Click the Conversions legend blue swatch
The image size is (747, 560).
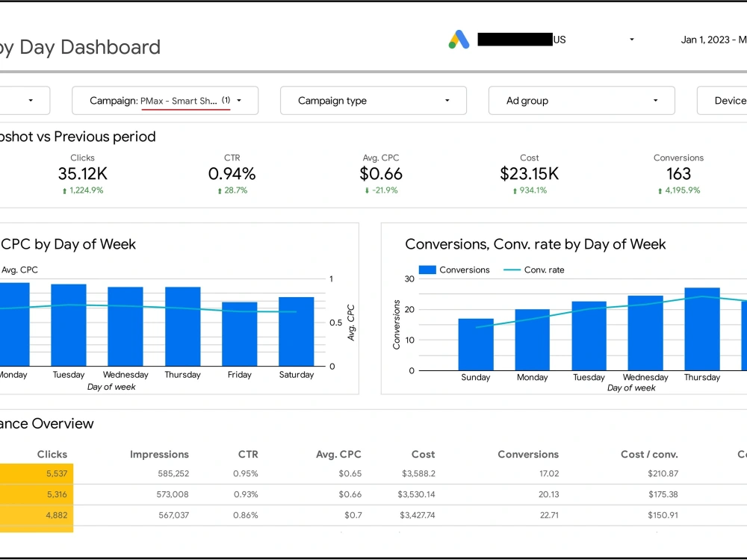coord(427,270)
